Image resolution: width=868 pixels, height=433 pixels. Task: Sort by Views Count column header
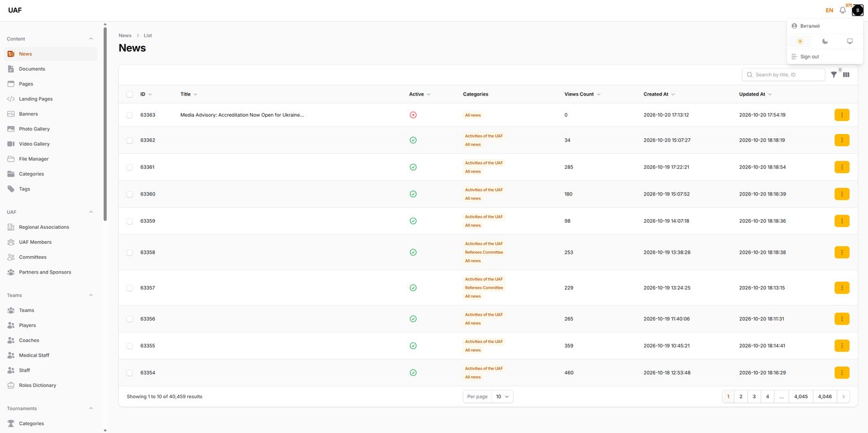point(582,94)
